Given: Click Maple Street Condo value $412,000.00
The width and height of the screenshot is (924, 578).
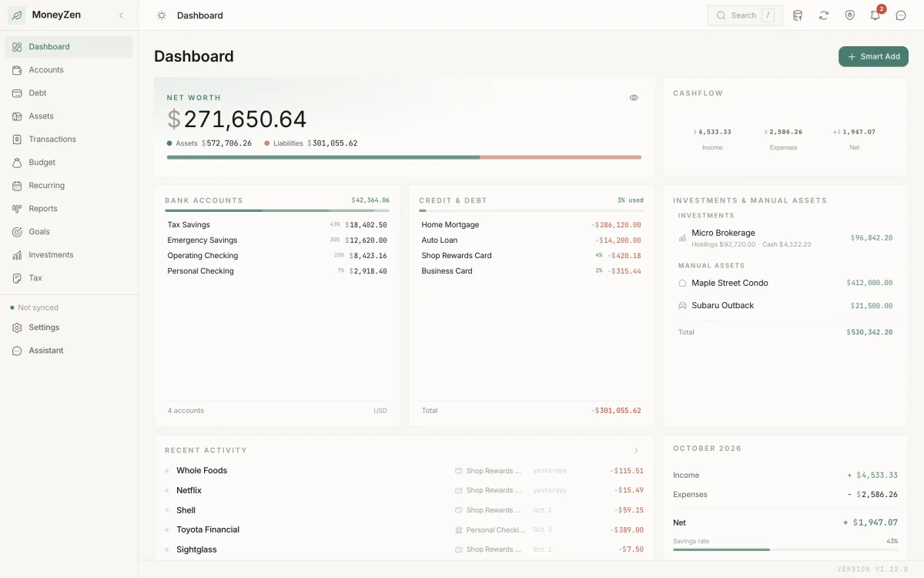Looking at the screenshot, I should pyautogui.click(x=869, y=283).
